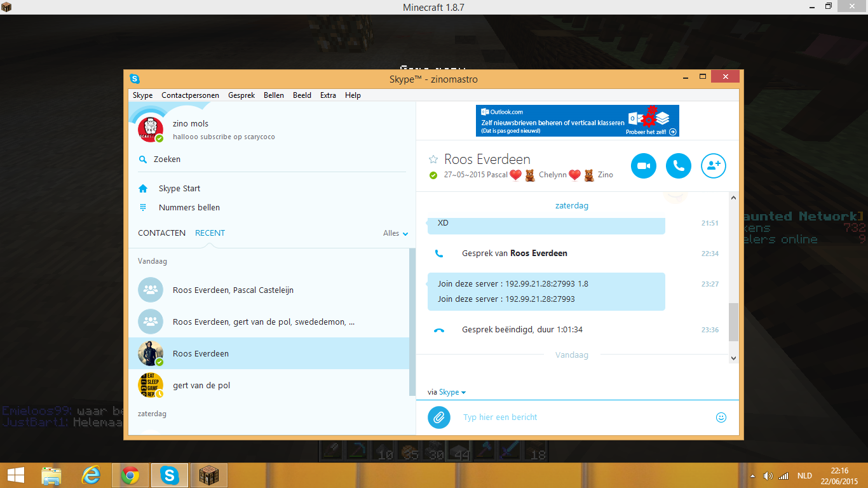Click NLD language indicator in taskbar

pos(804,476)
